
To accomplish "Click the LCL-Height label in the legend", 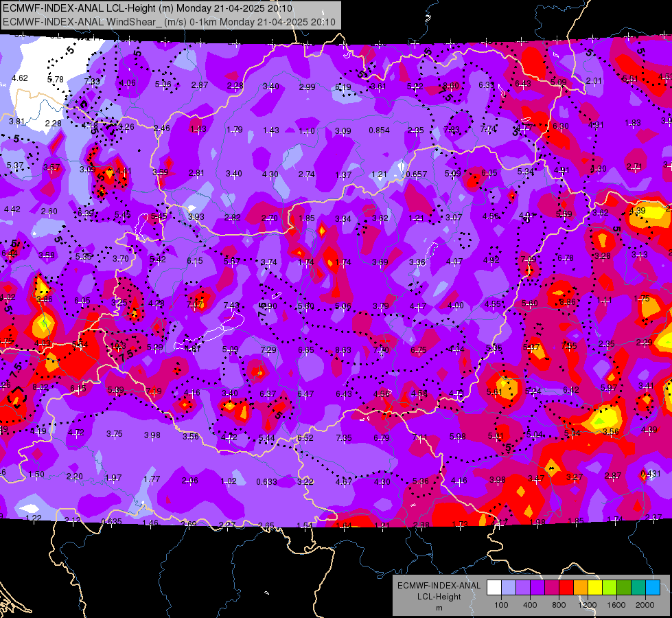I will 439,597.
